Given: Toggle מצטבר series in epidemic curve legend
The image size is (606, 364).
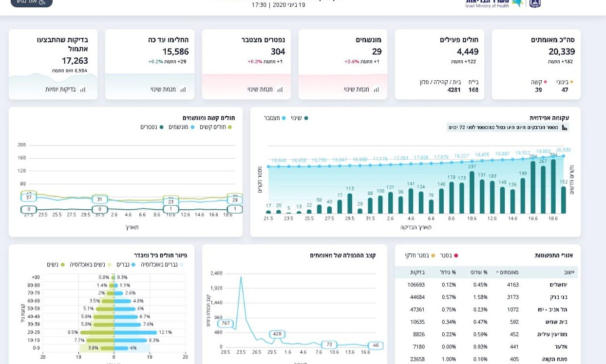Looking at the screenshot, I should (274, 118).
